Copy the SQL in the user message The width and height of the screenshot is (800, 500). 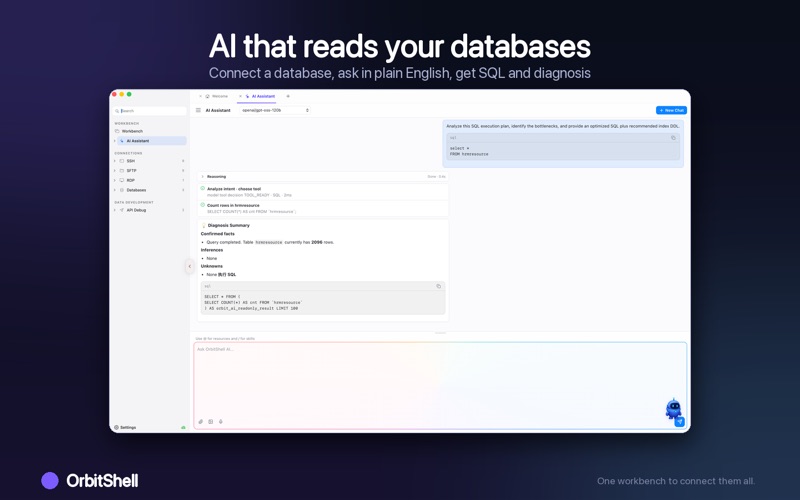673,138
